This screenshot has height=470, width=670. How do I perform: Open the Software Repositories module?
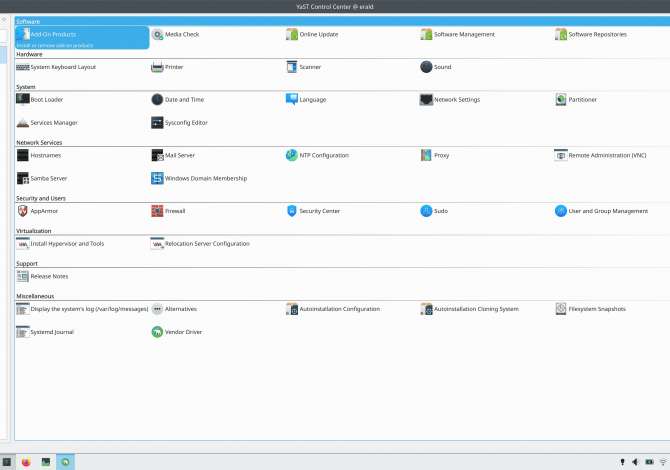[591, 34]
